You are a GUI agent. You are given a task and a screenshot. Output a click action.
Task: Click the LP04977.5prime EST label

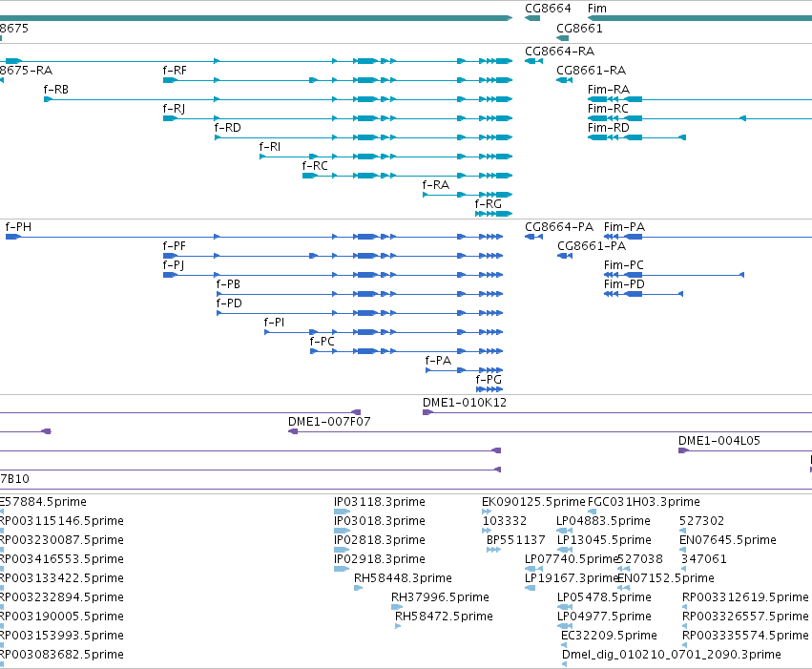(604, 617)
